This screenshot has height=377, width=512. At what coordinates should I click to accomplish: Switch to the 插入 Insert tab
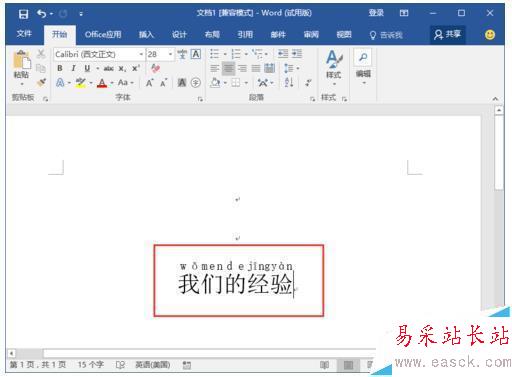146,35
